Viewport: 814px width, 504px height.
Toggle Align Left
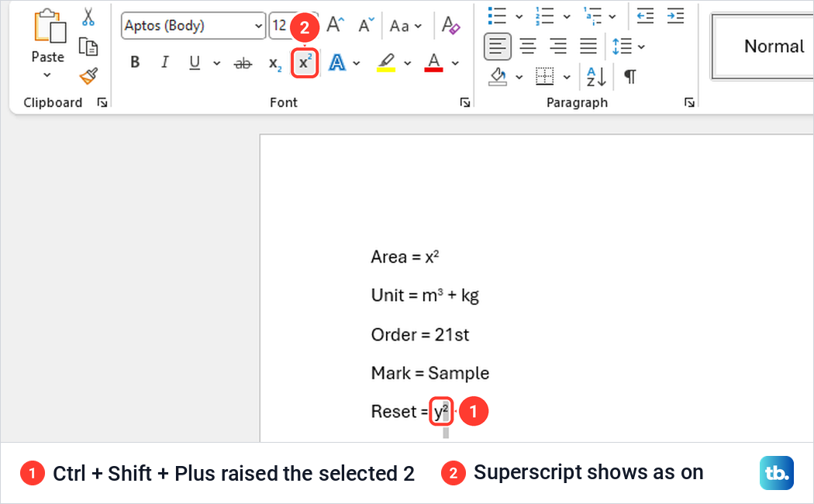[x=498, y=47]
